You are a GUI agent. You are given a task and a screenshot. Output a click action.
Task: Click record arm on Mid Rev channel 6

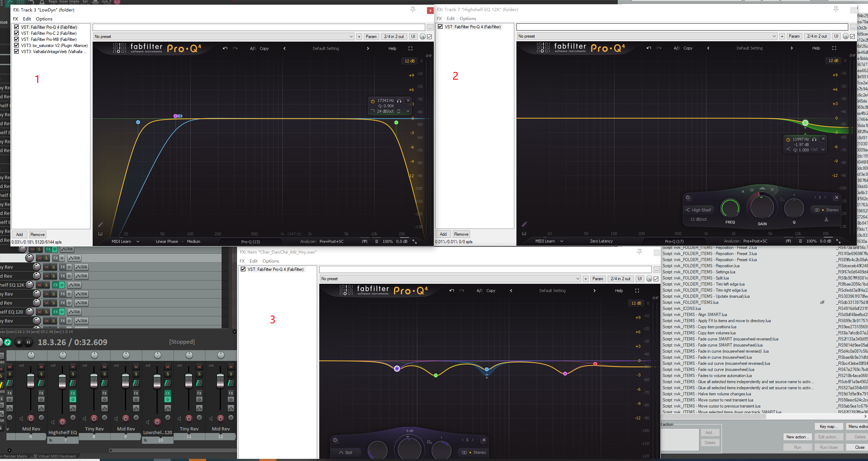(x=31, y=418)
